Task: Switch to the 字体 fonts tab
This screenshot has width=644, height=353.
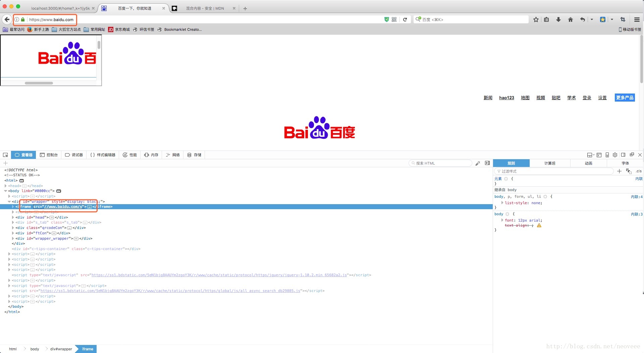Action: click(x=625, y=163)
